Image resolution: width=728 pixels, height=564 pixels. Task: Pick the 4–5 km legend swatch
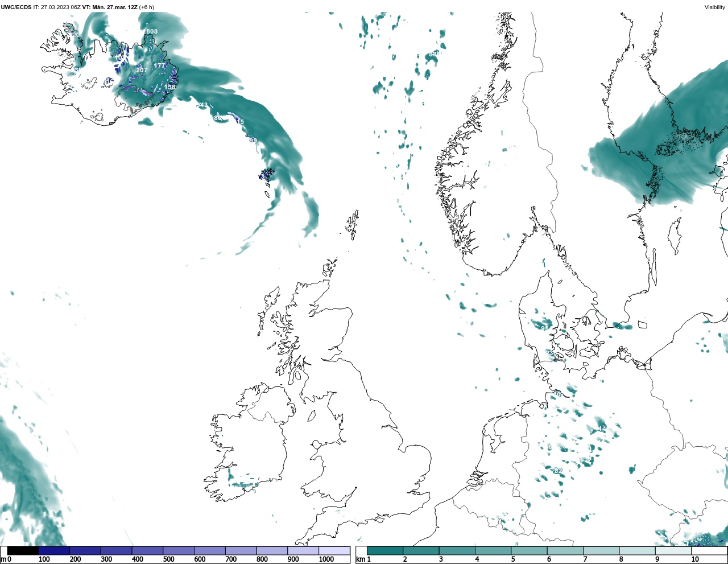click(493, 550)
